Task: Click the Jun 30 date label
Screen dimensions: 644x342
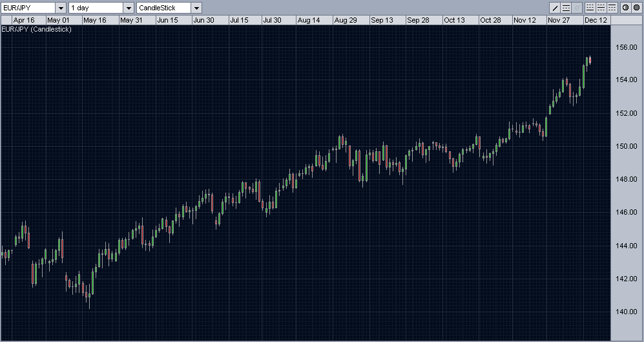Action: 203,20
